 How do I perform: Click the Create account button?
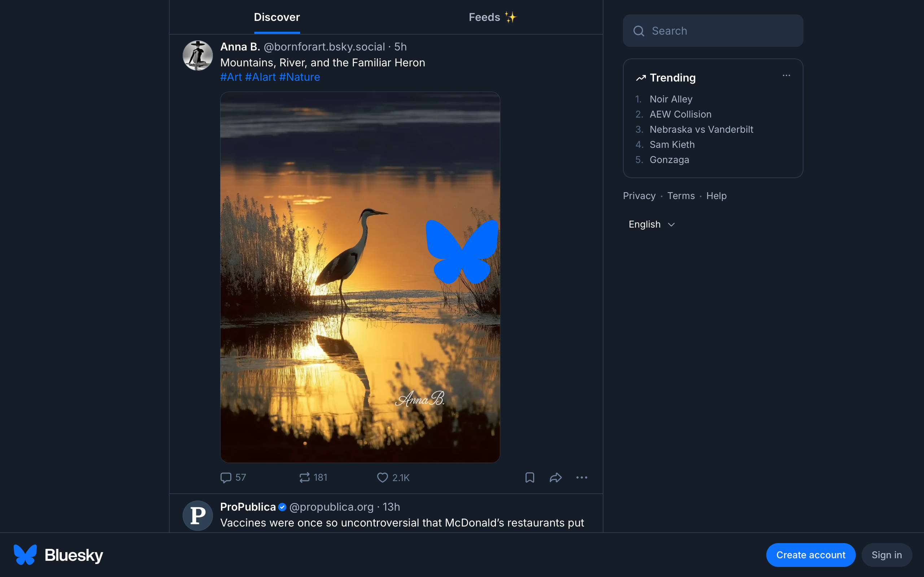[x=811, y=555]
